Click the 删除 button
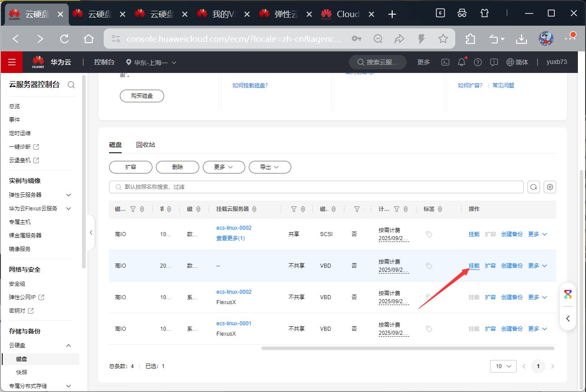Image resolution: width=586 pixels, height=392 pixels. click(178, 167)
